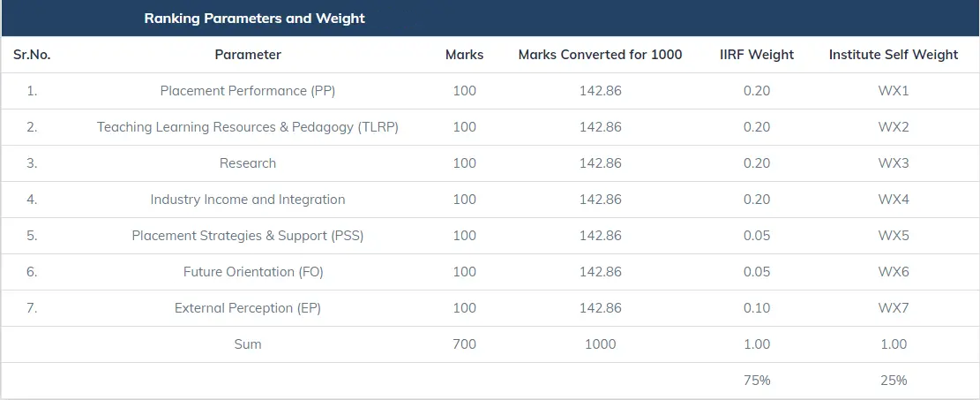The image size is (980, 400).
Task: Click the WX7 self weight cell
Action: pos(893,308)
